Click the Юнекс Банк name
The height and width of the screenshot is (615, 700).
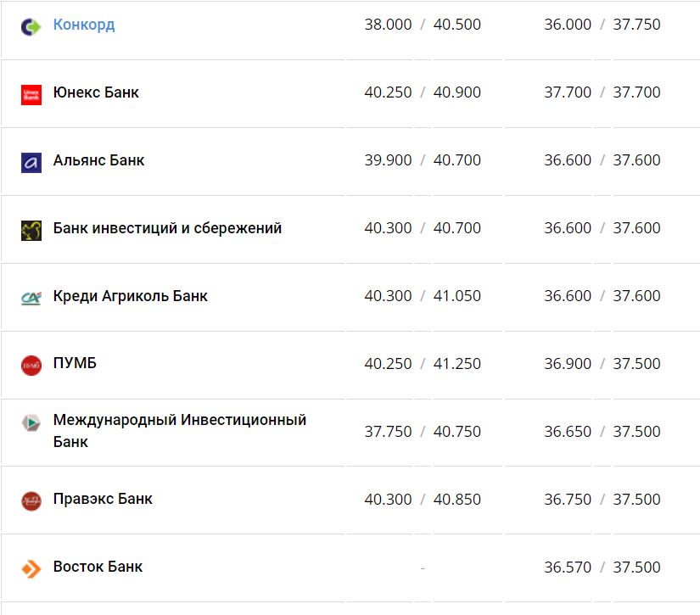pyautogui.click(x=96, y=92)
